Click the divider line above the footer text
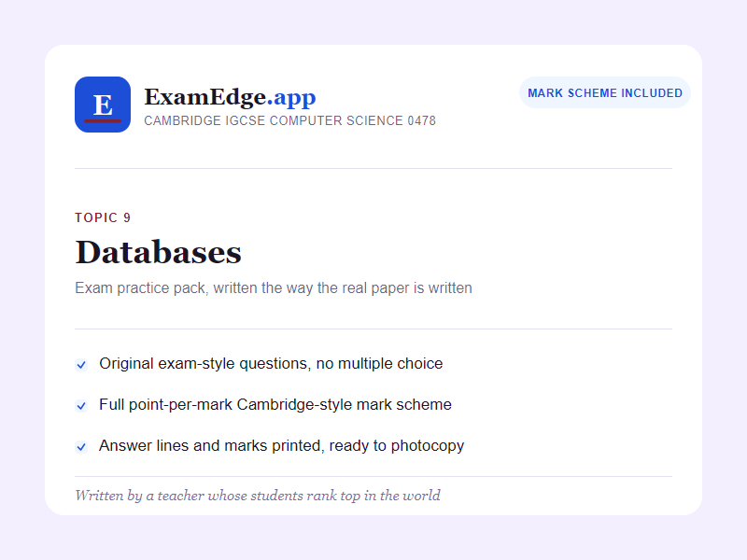 pos(373,476)
